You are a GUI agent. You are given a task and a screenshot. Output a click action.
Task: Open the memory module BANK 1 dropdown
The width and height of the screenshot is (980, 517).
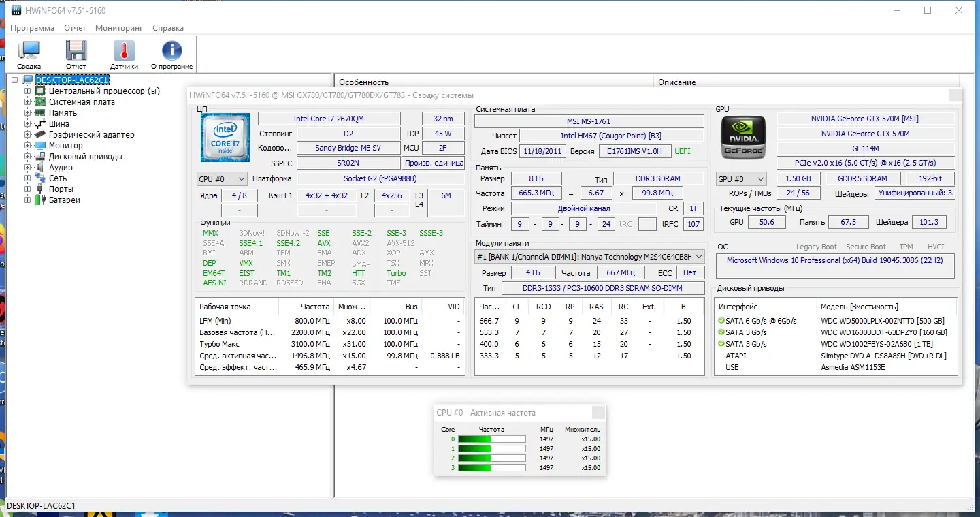[589, 257]
